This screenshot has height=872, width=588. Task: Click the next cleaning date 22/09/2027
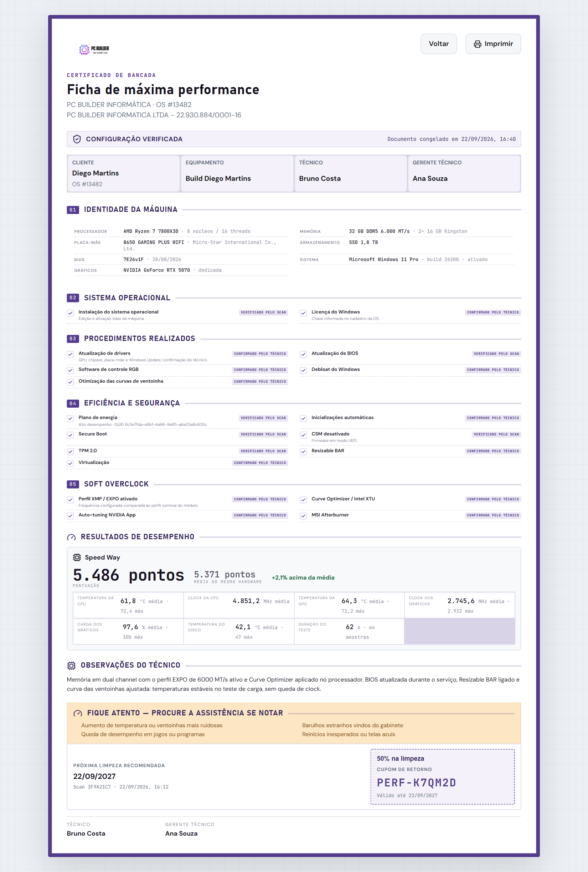point(94,776)
